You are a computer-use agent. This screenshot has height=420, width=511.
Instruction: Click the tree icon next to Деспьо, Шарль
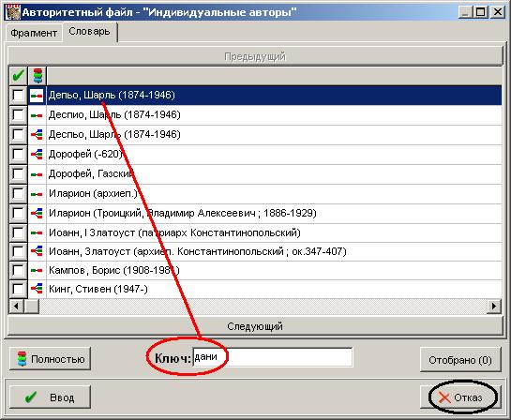[37, 135]
